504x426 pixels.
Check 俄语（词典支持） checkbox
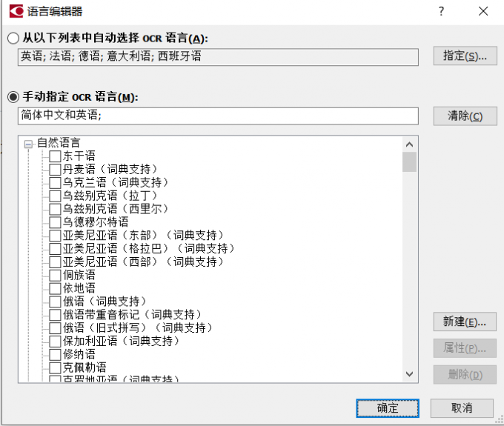(55, 302)
